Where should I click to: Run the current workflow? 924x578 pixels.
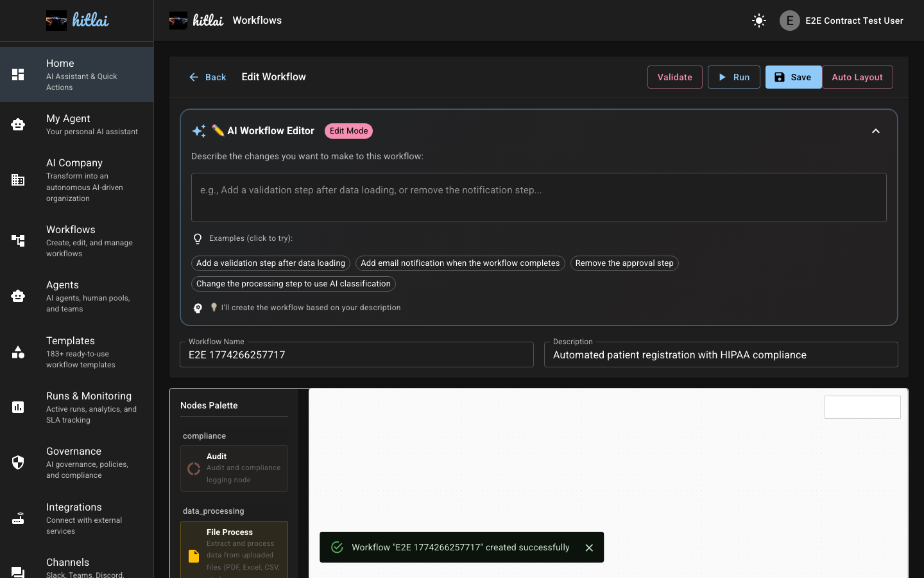point(734,76)
